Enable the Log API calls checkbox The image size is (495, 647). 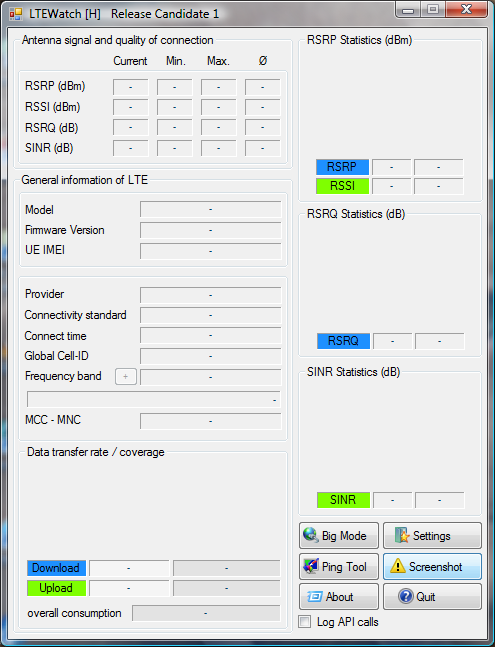point(304,621)
